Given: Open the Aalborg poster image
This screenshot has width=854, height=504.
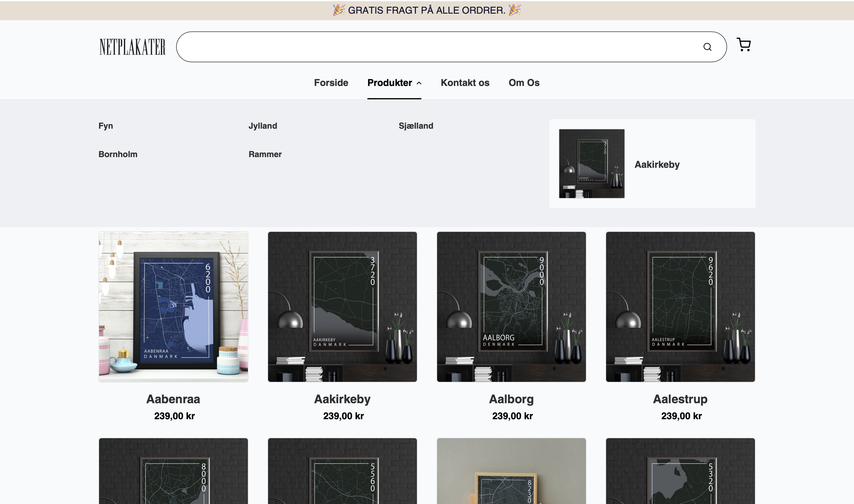Looking at the screenshot, I should tap(511, 307).
